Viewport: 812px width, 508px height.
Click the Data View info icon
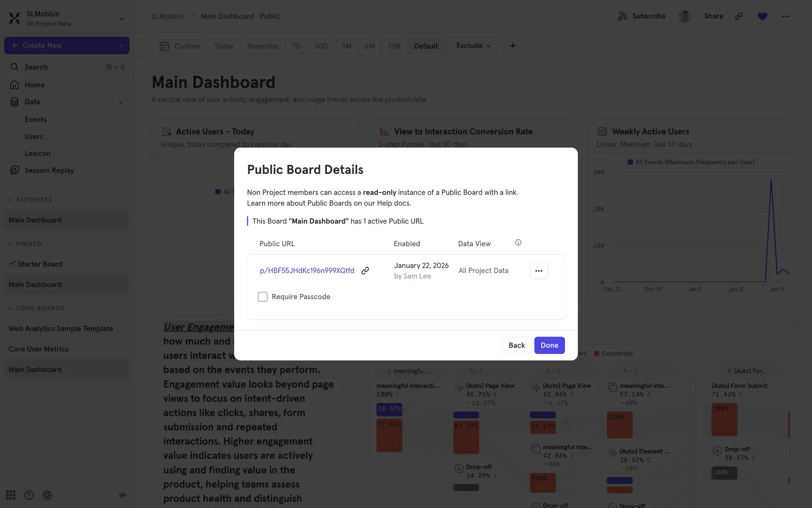pos(518,243)
